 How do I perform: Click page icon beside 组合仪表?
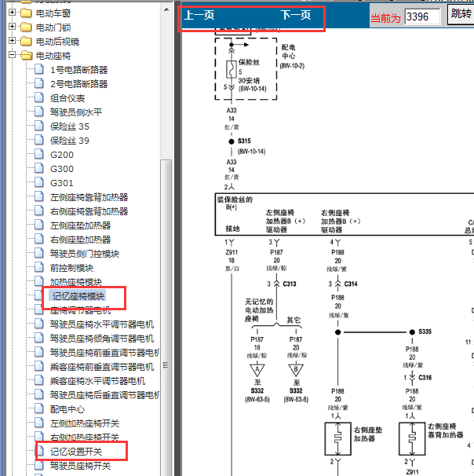coord(38,97)
